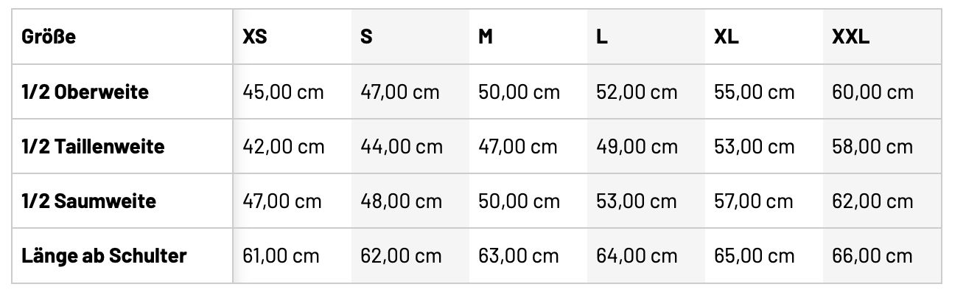Select the 44,00 cm Taillenweite S cell
Image resolution: width=980 pixels, height=301 pixels.
click(402, 146)
